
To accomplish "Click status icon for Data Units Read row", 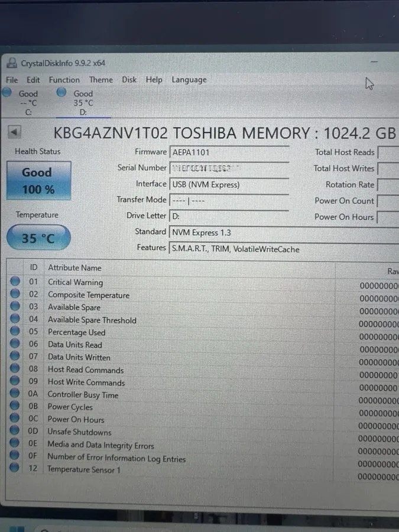I will pyautogui.click(x=15, y=343).
